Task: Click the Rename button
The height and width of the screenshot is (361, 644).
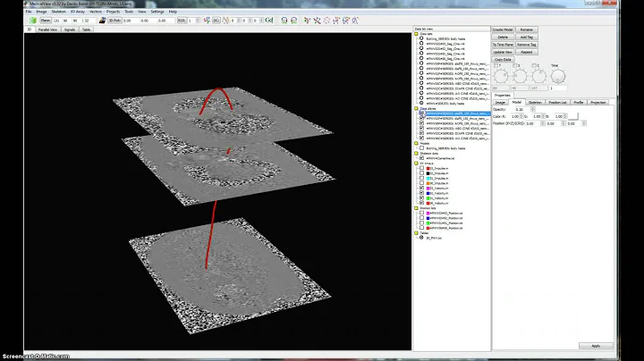Action: coord(527,29)
